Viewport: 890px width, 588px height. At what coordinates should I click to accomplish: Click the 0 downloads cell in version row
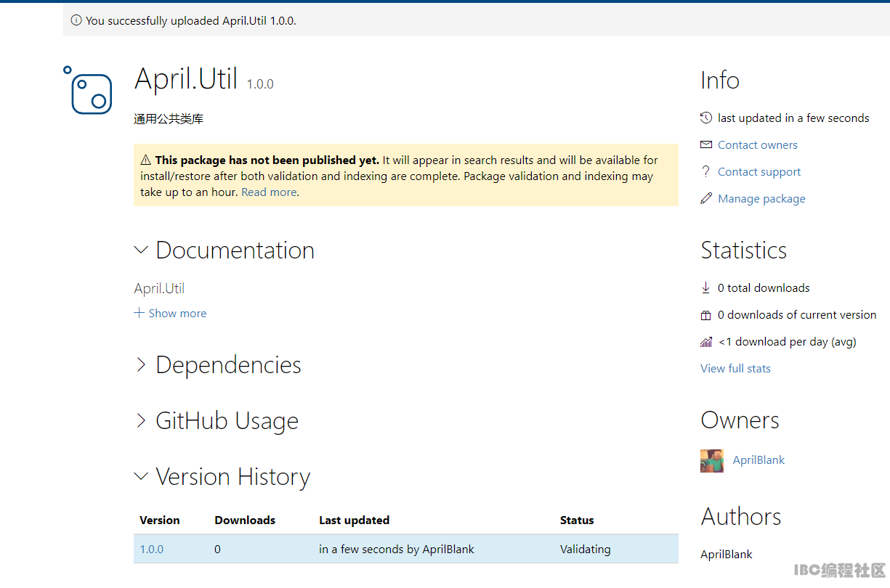pos(217,549)
